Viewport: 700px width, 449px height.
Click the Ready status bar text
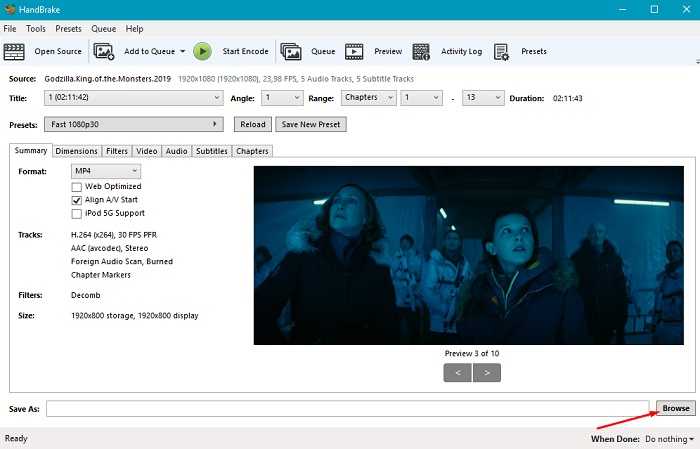pyautogui.click(x=16, y=438)
